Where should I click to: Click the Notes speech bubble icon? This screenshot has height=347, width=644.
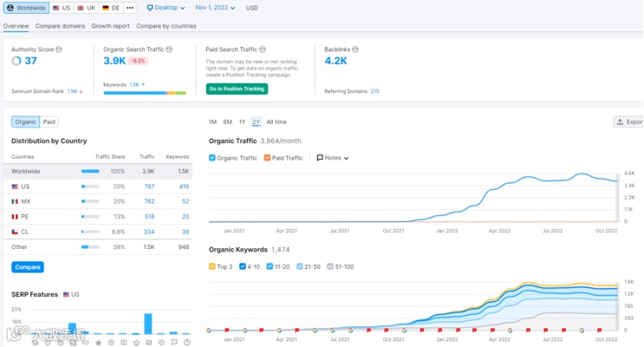click(320, 158)
